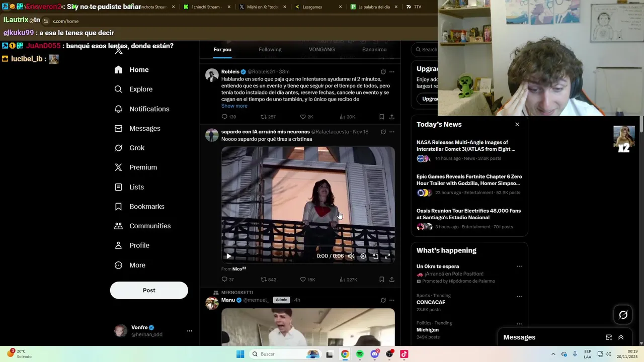Screen dimensions: 644x362
Task: Open the Nico video source link
Action: click(x=239, y=269)
